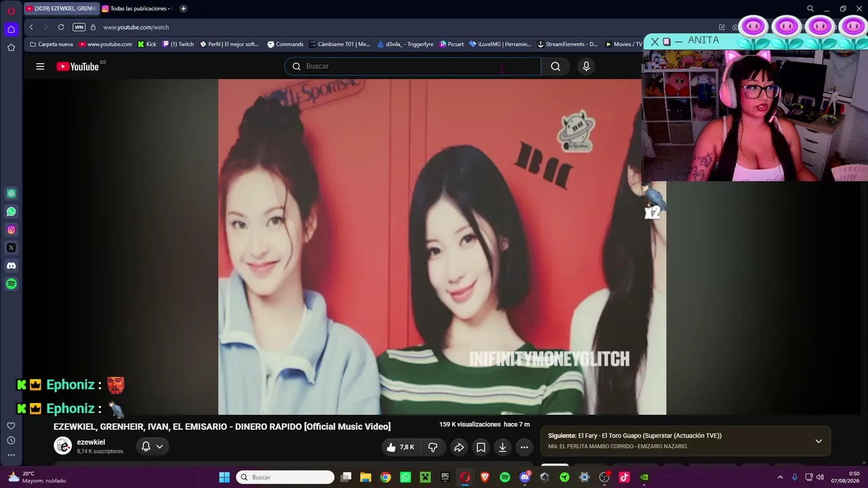868x488 pixels.
Task: Search tabs with the top-right magnifier
Action: (810, 9)
